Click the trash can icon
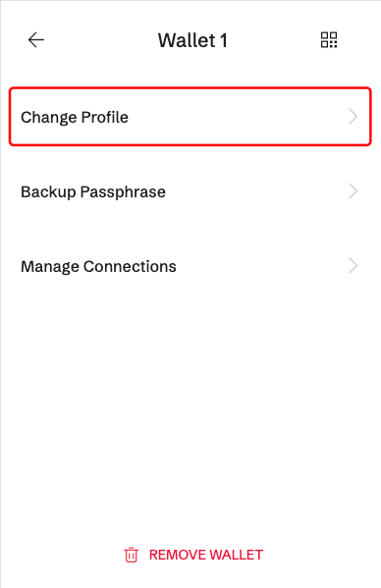This screenshot has width=381, height=588. click(132, 555)
